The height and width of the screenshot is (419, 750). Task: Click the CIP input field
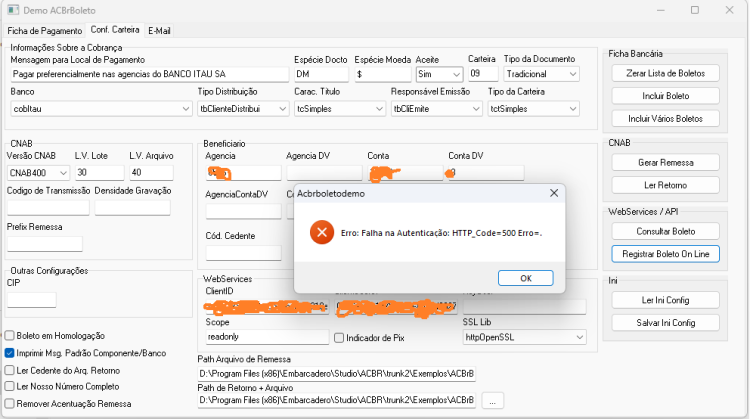point(32,300)
